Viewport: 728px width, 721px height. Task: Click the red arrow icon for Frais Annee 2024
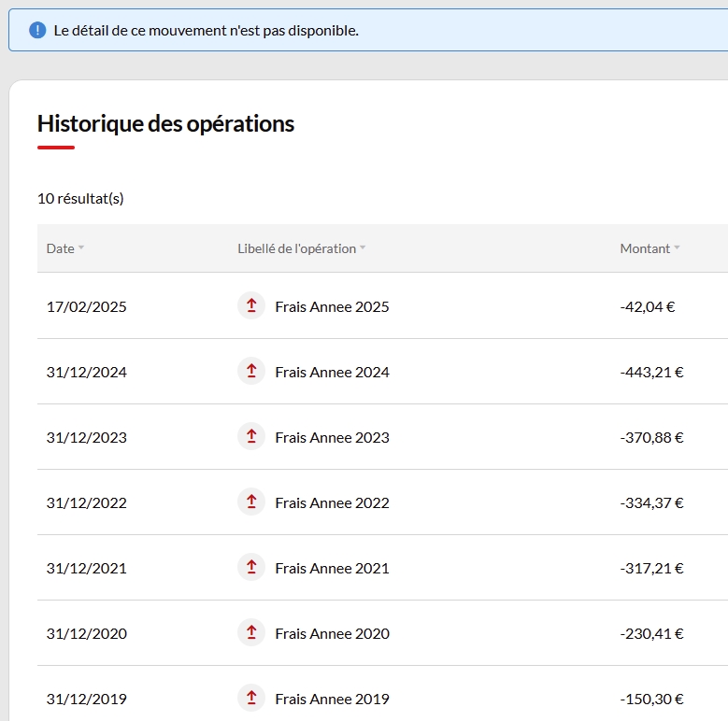click(251, 371)
